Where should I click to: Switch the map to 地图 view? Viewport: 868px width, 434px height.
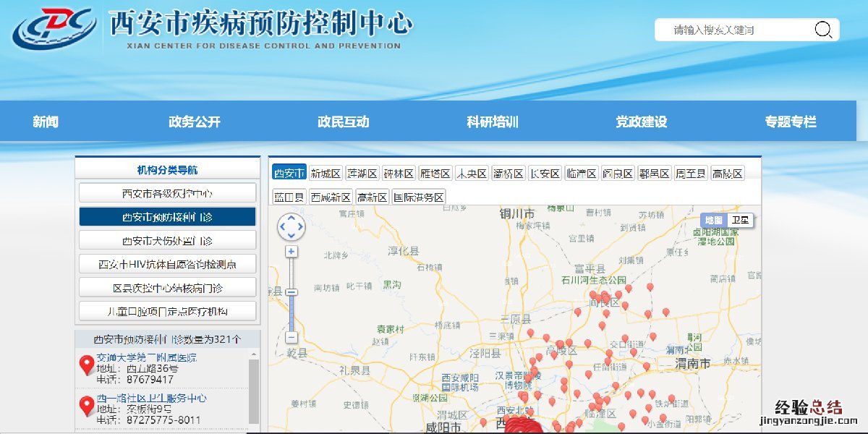(x=713, y=221)
